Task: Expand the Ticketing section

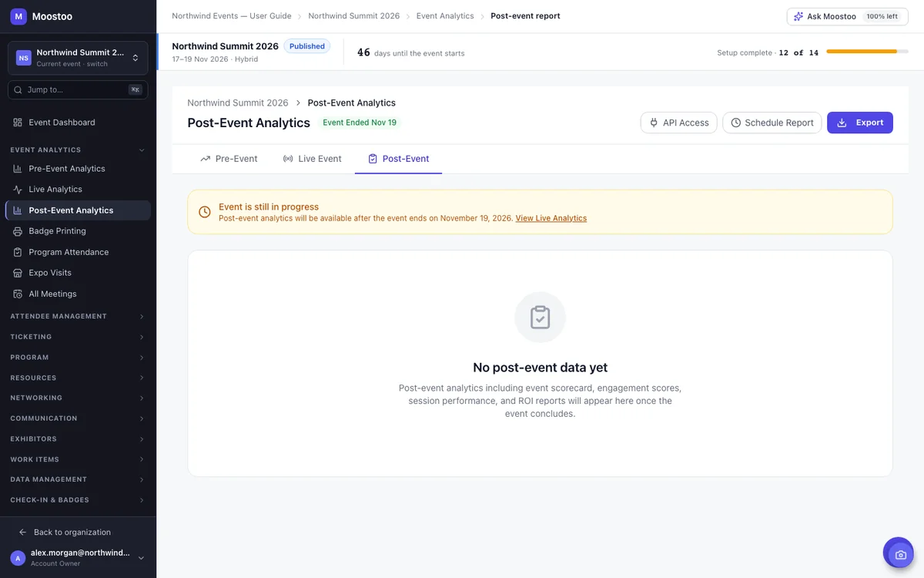Action: coord(78,337)
